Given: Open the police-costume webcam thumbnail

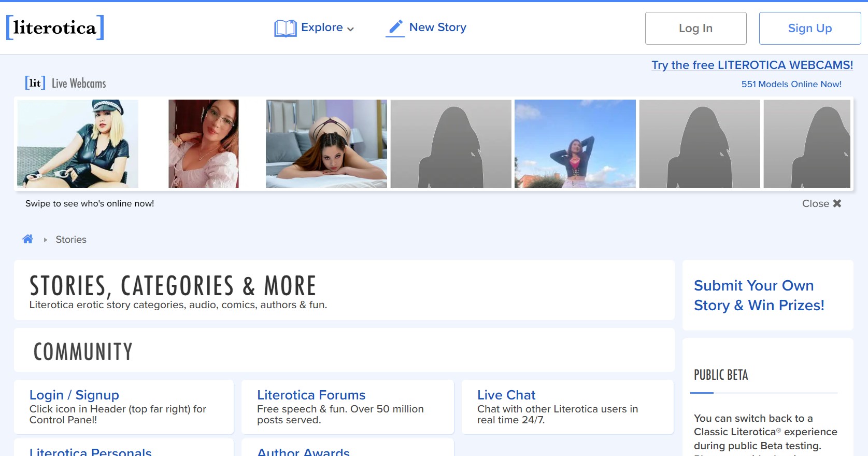Looking at the screenshot, I should (78, 144).
